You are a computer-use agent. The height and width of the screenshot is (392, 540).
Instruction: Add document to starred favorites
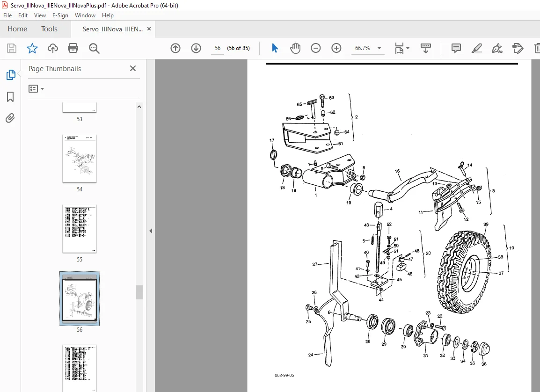pos(32,48)
